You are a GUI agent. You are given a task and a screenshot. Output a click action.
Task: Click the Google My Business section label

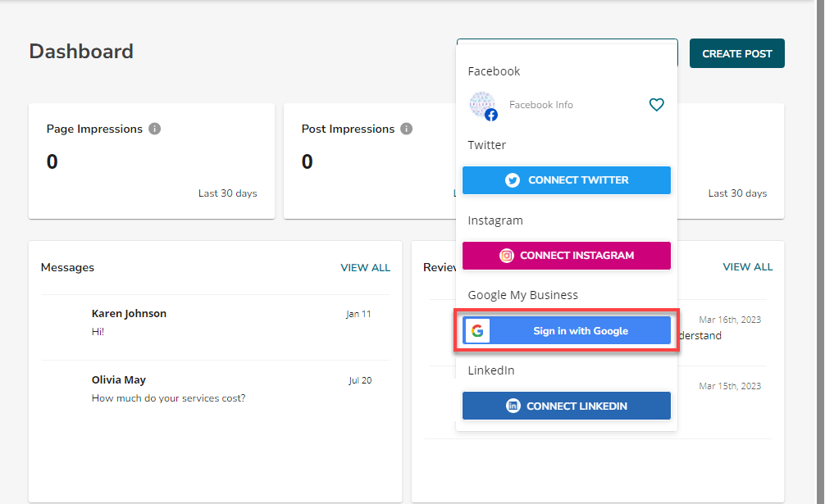[522, 295]
